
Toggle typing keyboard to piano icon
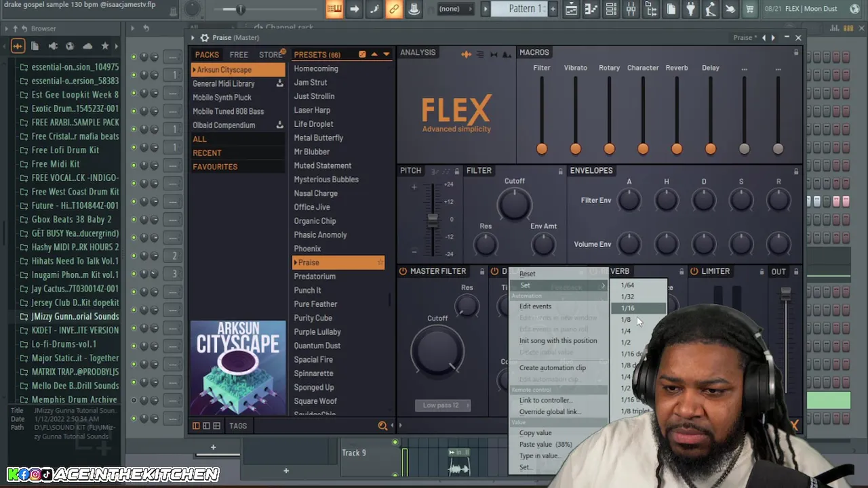[334, 9]
